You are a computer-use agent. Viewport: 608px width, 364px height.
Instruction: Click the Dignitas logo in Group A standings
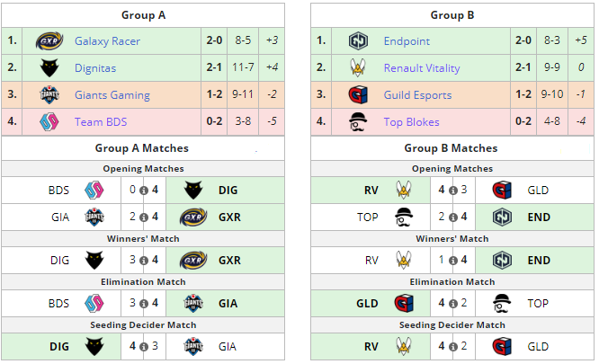click(x=49, y=67)
